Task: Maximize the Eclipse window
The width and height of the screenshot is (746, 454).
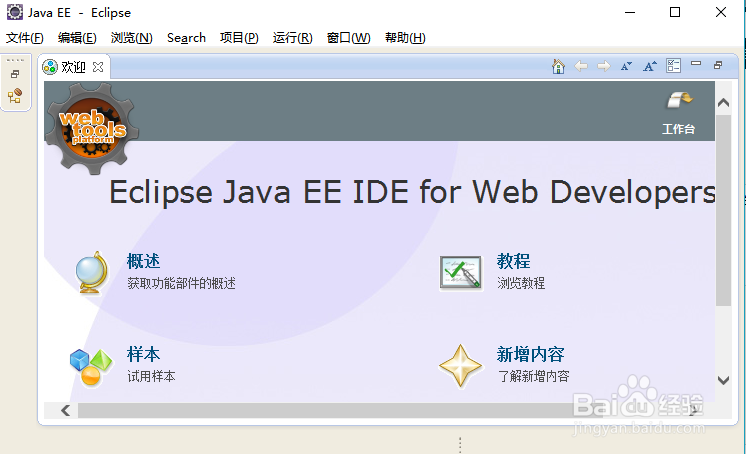Action: 675,12
